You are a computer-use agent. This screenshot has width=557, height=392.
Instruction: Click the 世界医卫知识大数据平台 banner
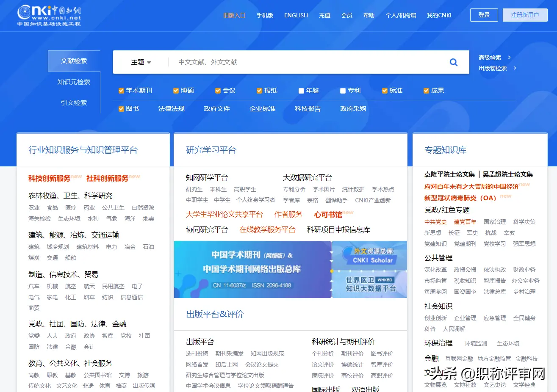[x=370, y=284]
